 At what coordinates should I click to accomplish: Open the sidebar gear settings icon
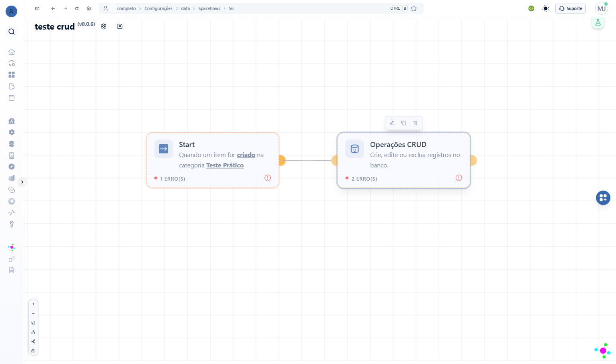coord(12,132)
